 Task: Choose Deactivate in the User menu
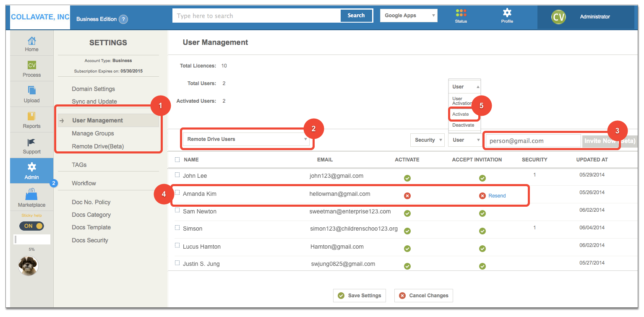click(x=463, y=125)
